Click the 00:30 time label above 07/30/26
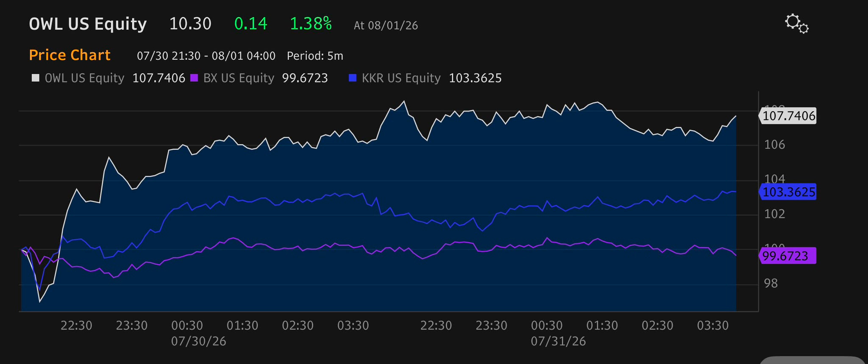This screenshot has width=868, height=364. (x=187, y=326)
